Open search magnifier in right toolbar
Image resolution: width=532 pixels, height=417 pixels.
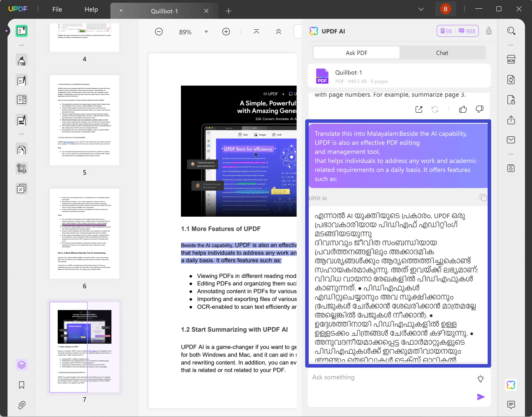click(x=511, y=31)
